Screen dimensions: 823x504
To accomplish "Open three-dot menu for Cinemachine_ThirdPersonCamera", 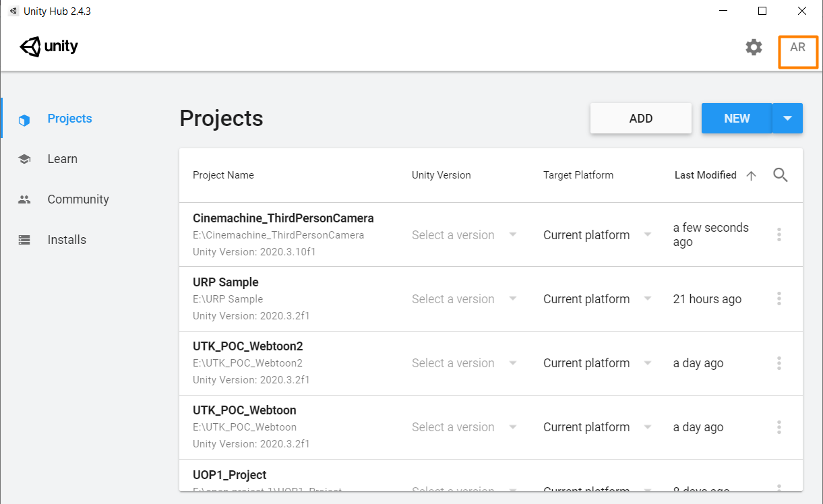I will point(779,234).
